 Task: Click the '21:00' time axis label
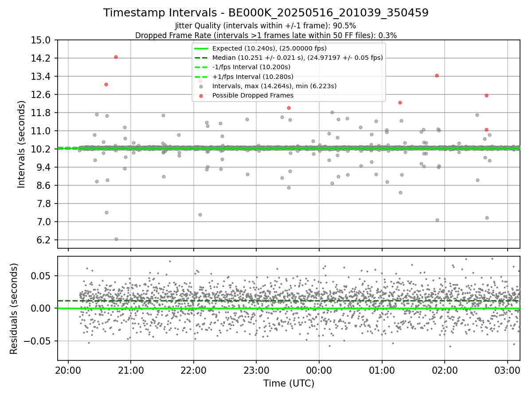click(x=131, y=370)
